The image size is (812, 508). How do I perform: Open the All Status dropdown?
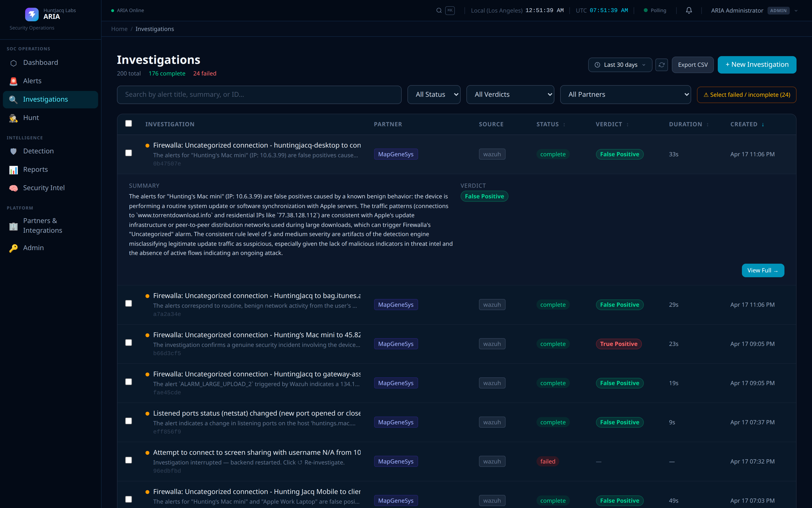(434, 94)
